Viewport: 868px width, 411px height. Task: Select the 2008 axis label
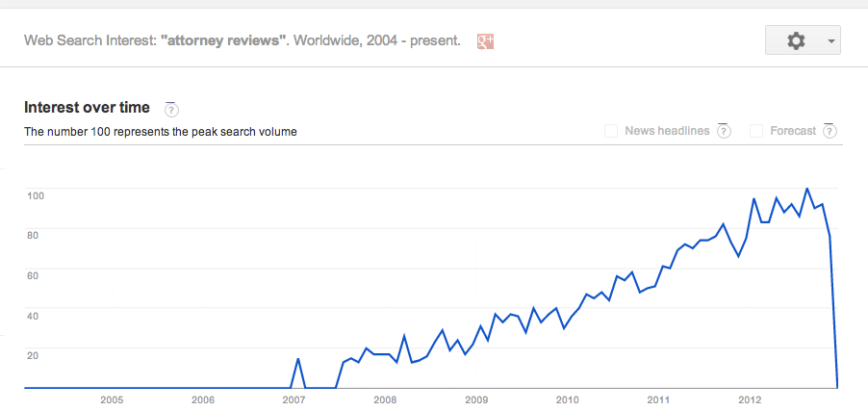[385, 399]
